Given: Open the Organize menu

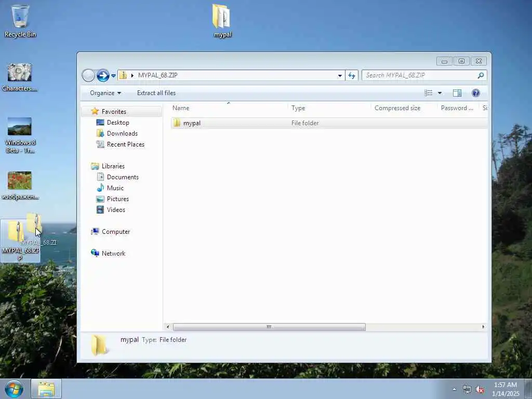Looking at the screenshot, I should 105,93.
